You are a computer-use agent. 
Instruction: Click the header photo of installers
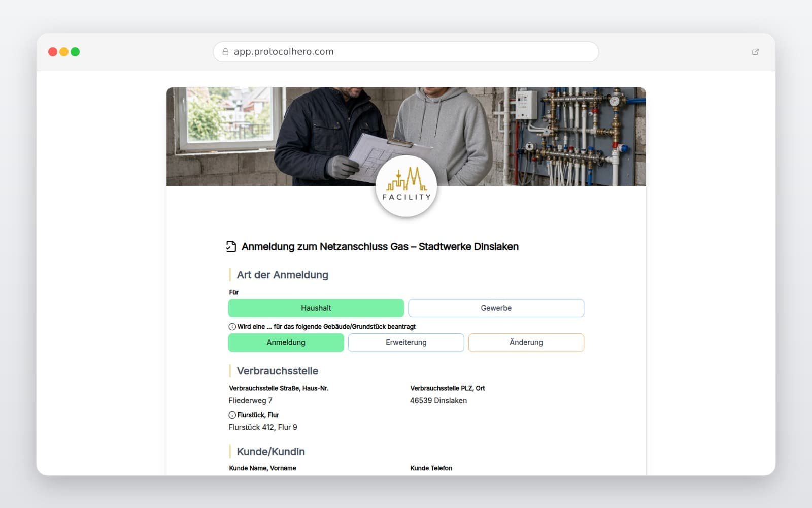tap(406, 136)
